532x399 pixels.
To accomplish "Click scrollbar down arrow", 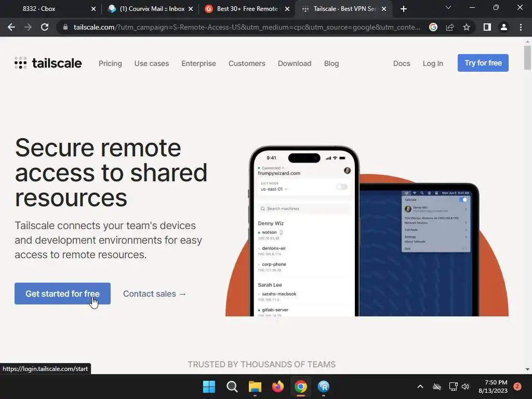I will pos(527,369).
